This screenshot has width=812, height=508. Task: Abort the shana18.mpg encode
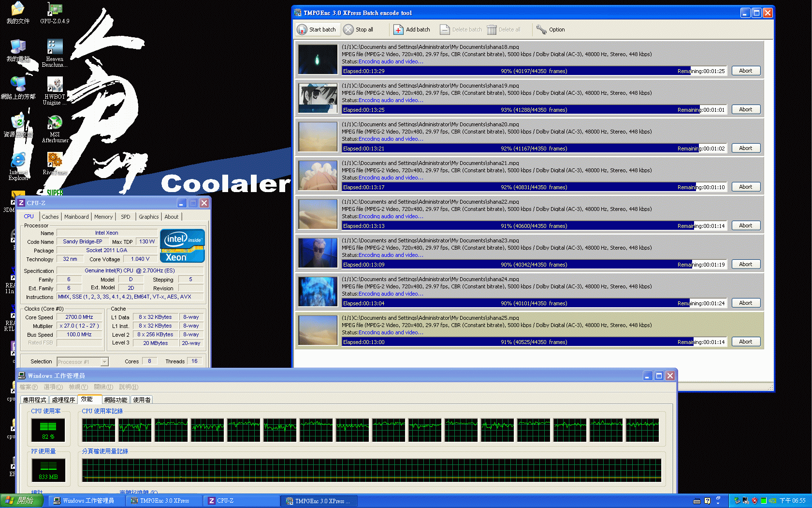[x=746, y=71]
